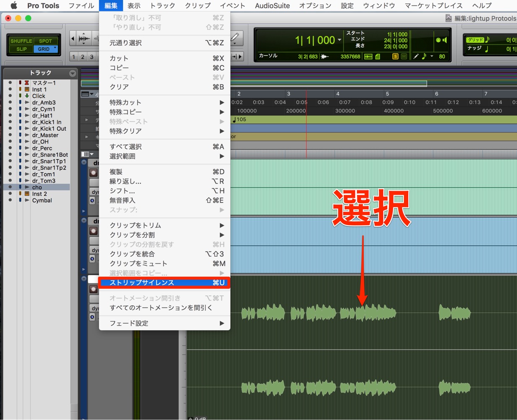Open the main counter format dropdown
517x420 pixels.
tap(339, 40)
